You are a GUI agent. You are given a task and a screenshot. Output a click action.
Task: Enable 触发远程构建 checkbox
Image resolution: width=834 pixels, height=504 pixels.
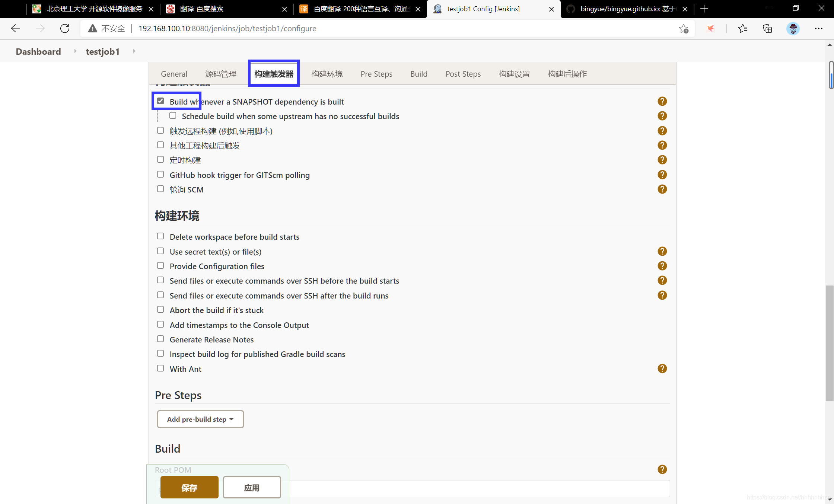coord(160,130)
